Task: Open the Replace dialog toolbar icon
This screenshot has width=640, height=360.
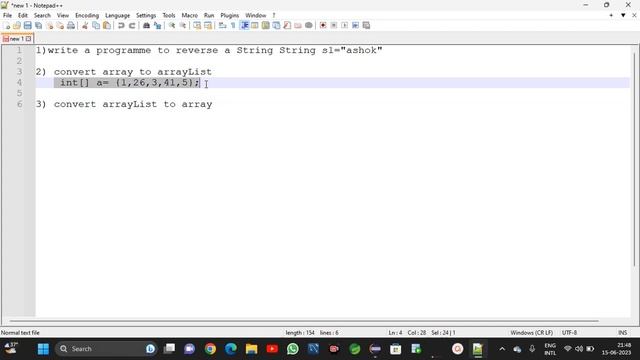Action: (x=157, y=25)
